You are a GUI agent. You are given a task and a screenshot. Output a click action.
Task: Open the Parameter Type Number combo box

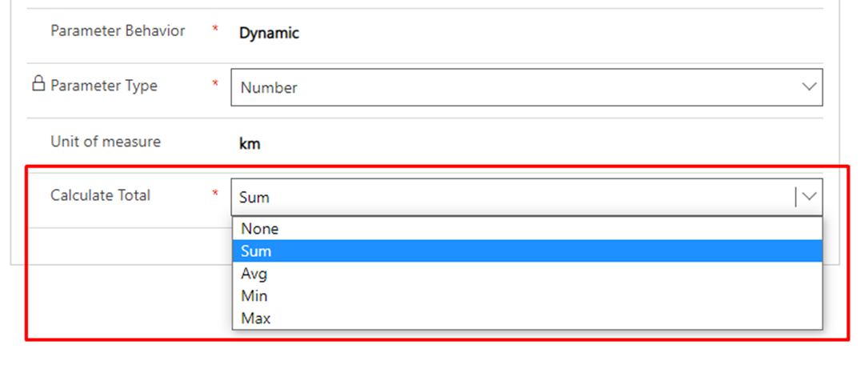(512, 87)
